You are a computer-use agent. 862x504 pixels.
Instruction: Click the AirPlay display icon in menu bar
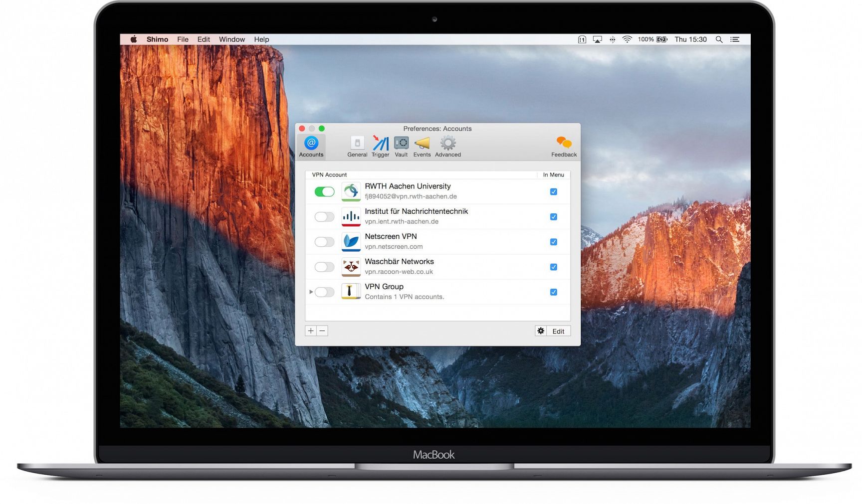point(597,39)
